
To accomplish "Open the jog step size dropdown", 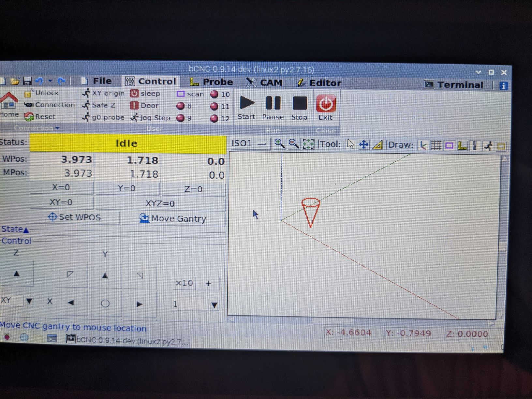I will point(214,305).
